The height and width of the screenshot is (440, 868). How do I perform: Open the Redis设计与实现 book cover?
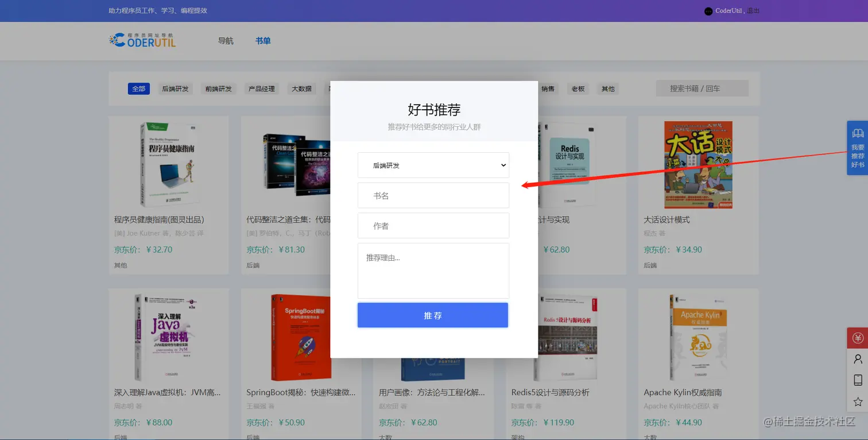568,164
